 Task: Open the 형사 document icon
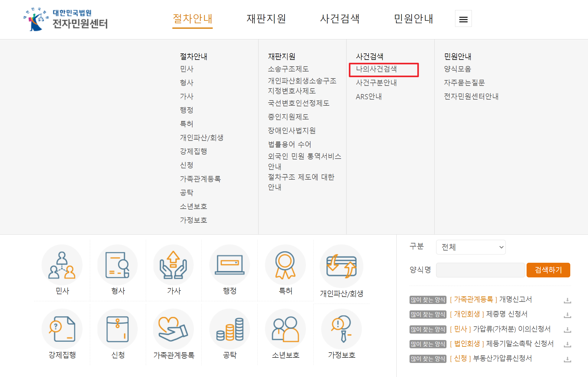pyautogui.click(x=118, y=265)
